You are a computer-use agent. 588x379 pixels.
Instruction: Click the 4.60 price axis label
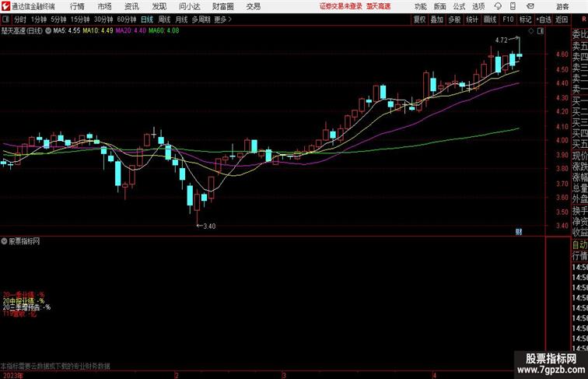[562, 54]
